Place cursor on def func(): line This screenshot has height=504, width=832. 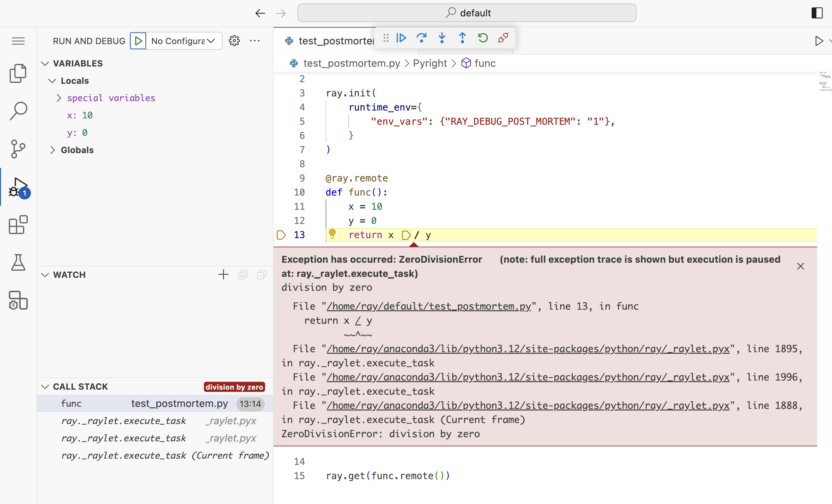[x=356, y=192]
